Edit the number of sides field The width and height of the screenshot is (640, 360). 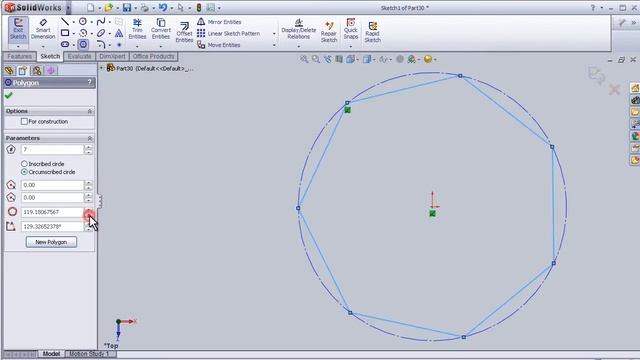pyautogui.click(x=52, y=149)
